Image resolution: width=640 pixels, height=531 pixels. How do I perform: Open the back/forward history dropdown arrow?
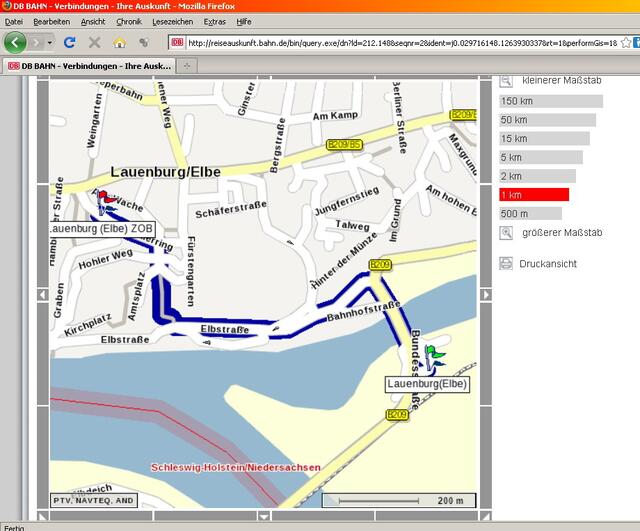pyautogui.click(x=49, y=42)
